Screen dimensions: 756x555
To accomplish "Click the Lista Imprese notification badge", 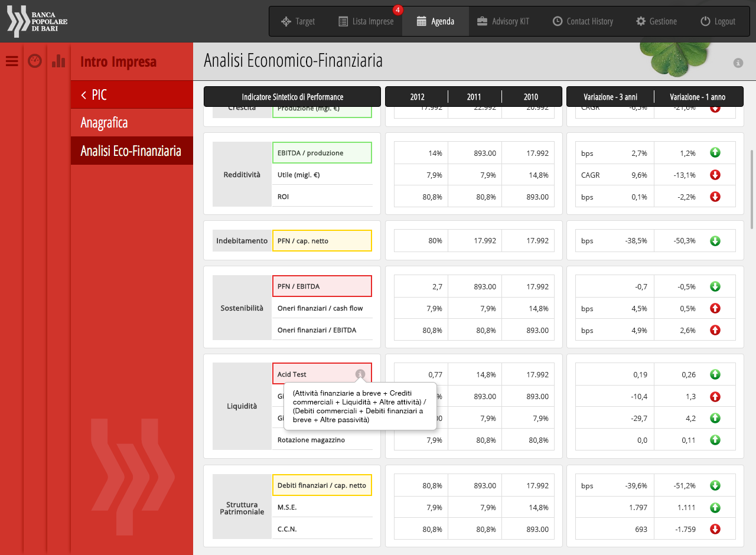I will [x=397, y=10].
